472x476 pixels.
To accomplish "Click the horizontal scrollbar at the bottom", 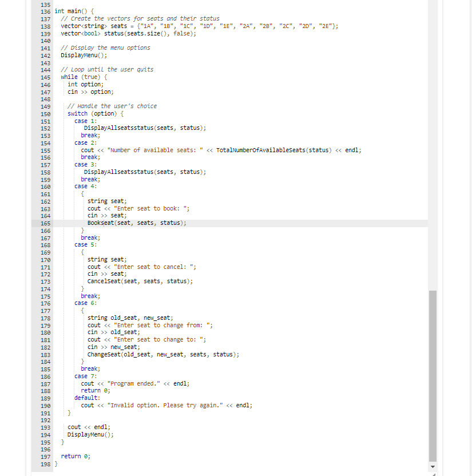I will point(229,473).
